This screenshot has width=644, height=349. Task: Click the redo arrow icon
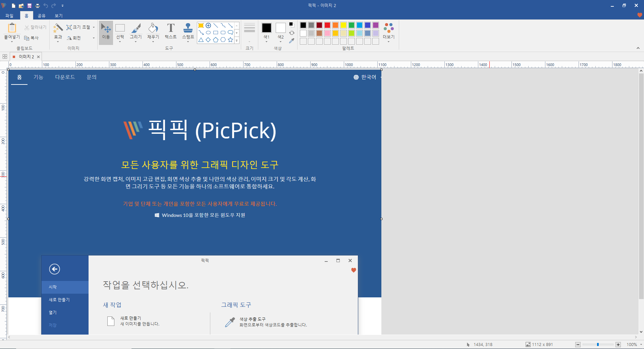pos(54,6)
